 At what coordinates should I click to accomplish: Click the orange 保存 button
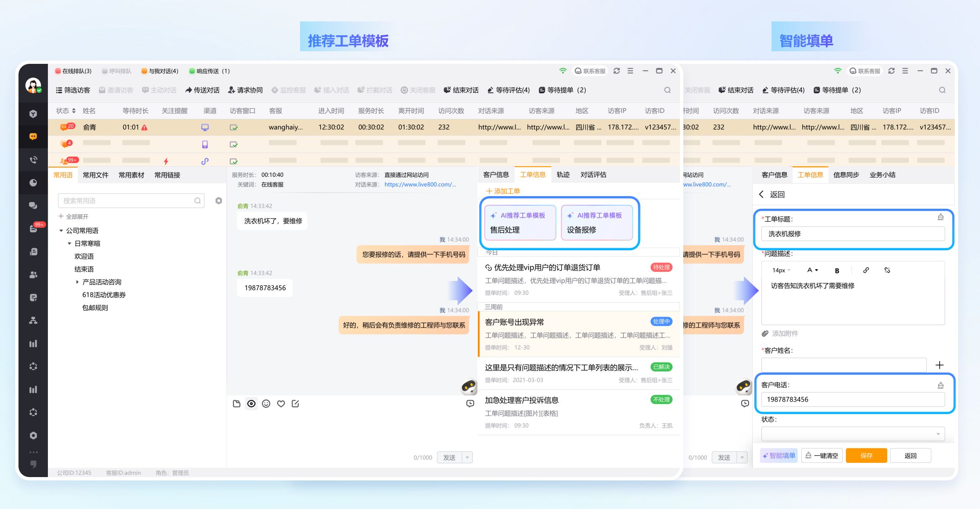[x=866, y=456]
